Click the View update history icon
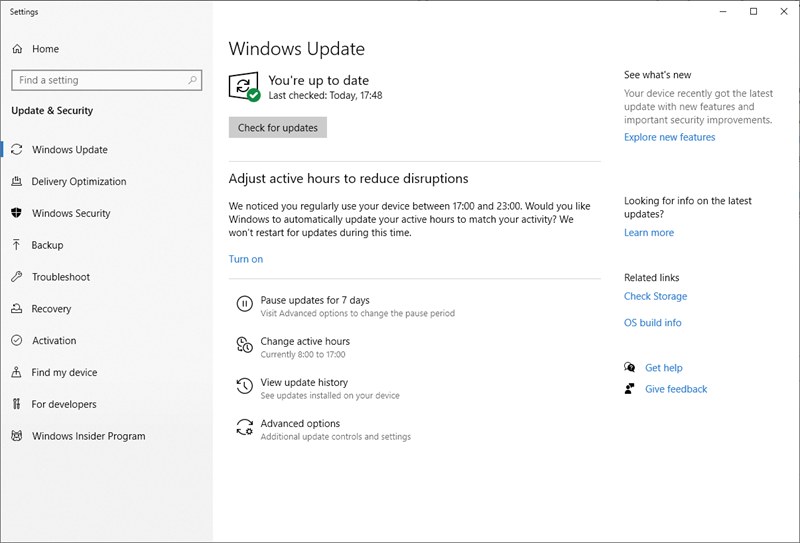This screenshot has height=543, width=800. 244,387
